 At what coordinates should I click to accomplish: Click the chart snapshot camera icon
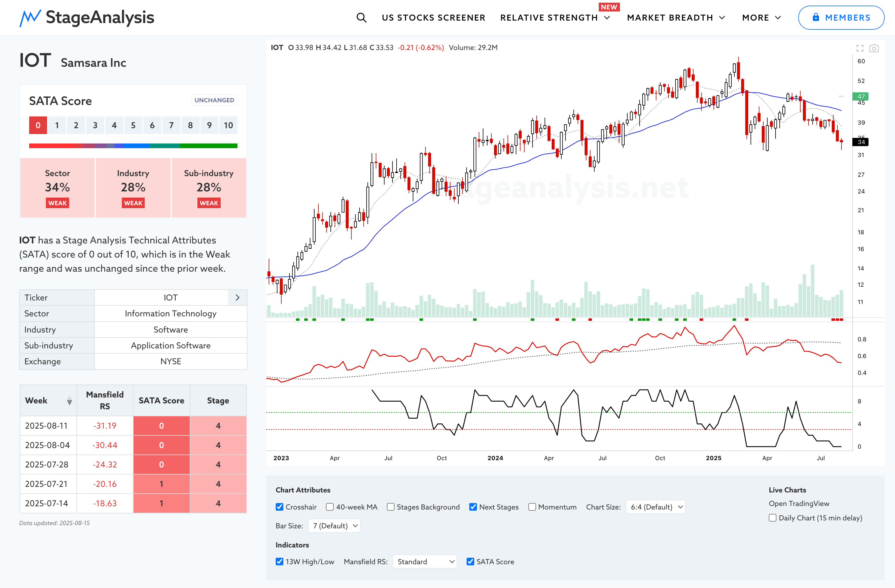pyautogui.click(x=874, y=48)
